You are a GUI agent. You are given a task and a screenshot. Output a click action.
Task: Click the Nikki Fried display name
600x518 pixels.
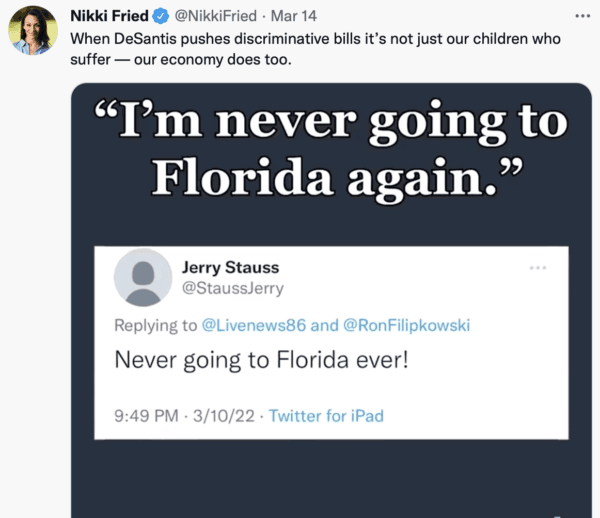(109, 16)
